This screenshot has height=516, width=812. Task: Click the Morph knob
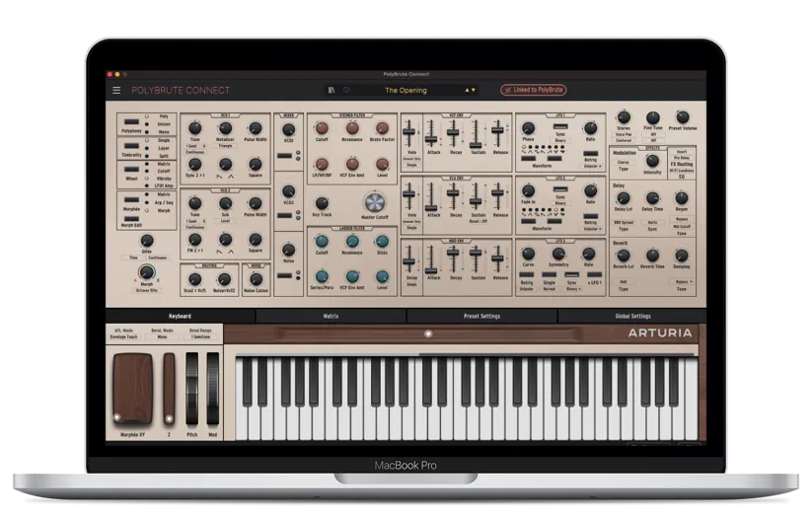[x=147, y=272]
